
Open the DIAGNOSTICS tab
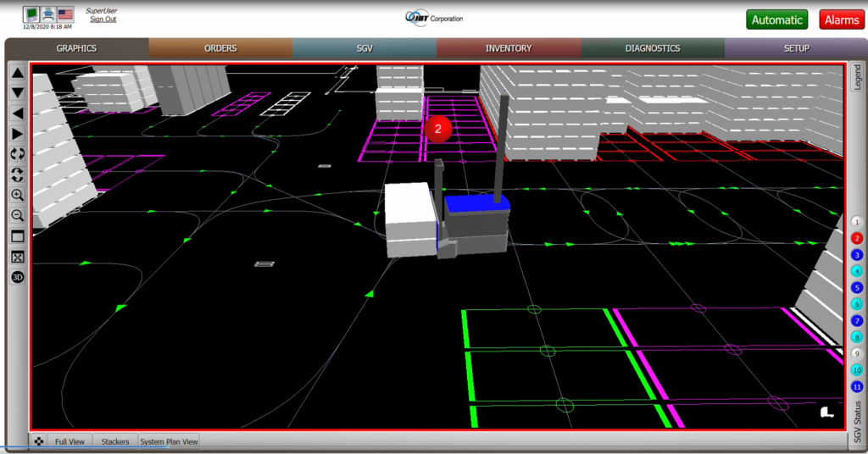(652, 48)
